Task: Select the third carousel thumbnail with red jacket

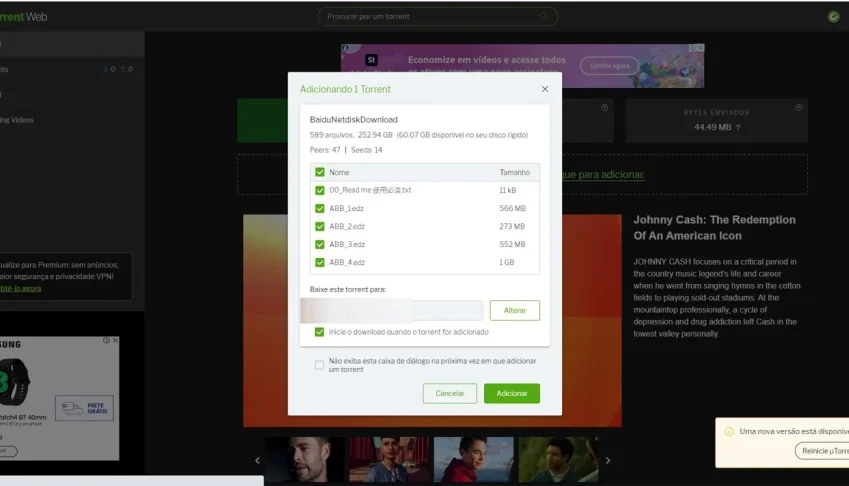Action: [x=473, y=459]
